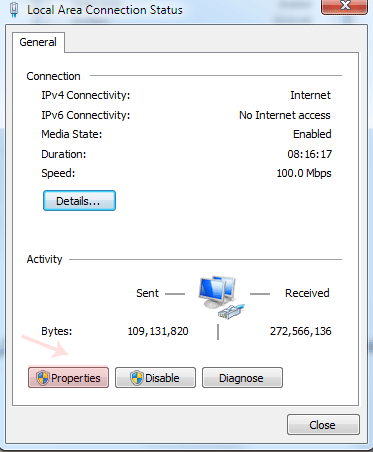Click the Sent bytes value 109,131,820
This screenshot has height=452, width=373.
pyautogui.click(x=158, y=331)
